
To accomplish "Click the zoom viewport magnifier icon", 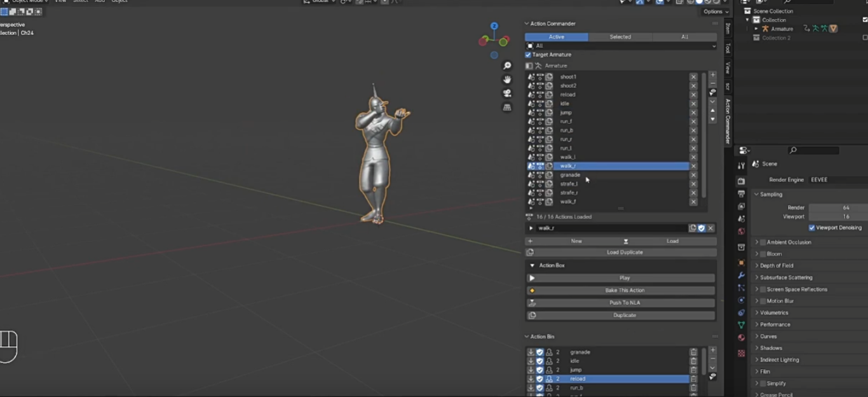I will (x=507, y=66).
